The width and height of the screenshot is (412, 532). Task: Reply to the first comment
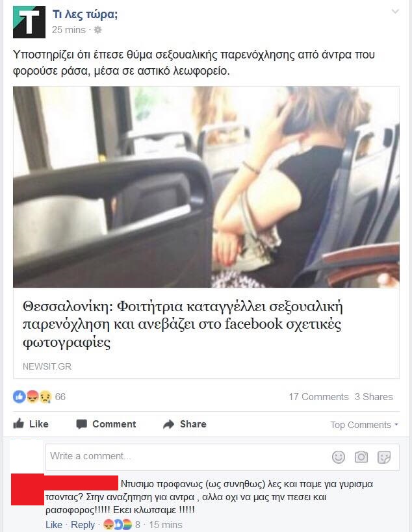(83, 525)
